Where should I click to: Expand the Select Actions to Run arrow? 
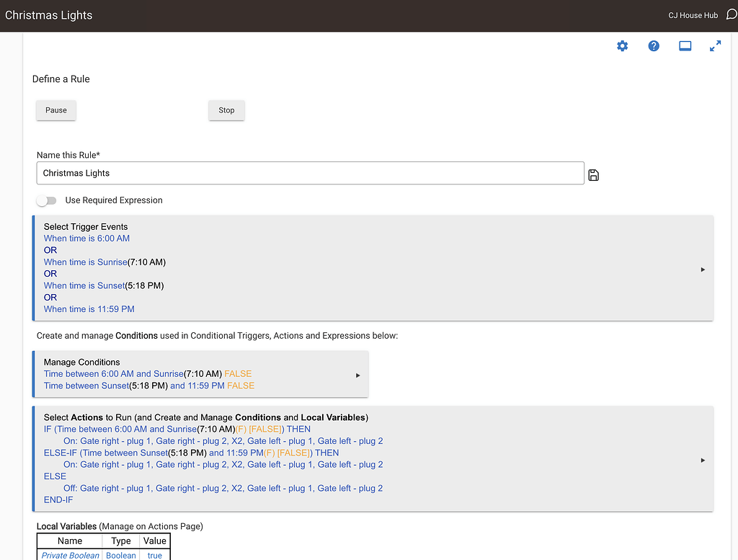703,460
